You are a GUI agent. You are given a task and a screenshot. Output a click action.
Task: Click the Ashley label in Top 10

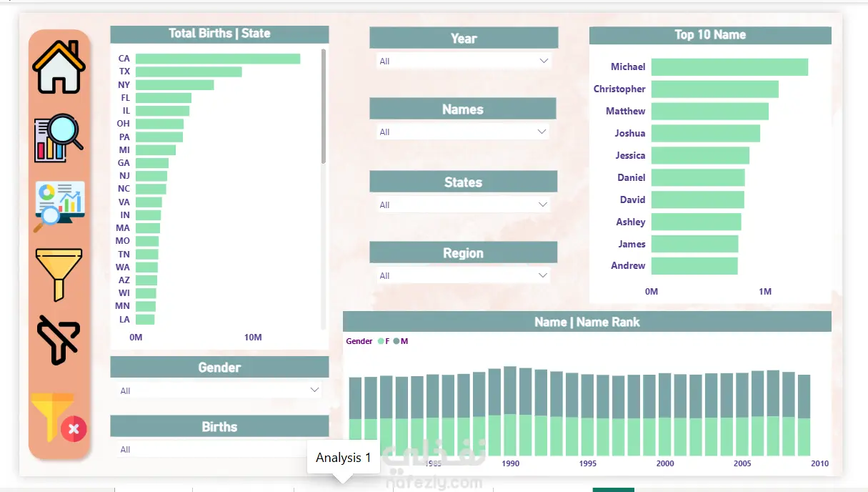631,222
